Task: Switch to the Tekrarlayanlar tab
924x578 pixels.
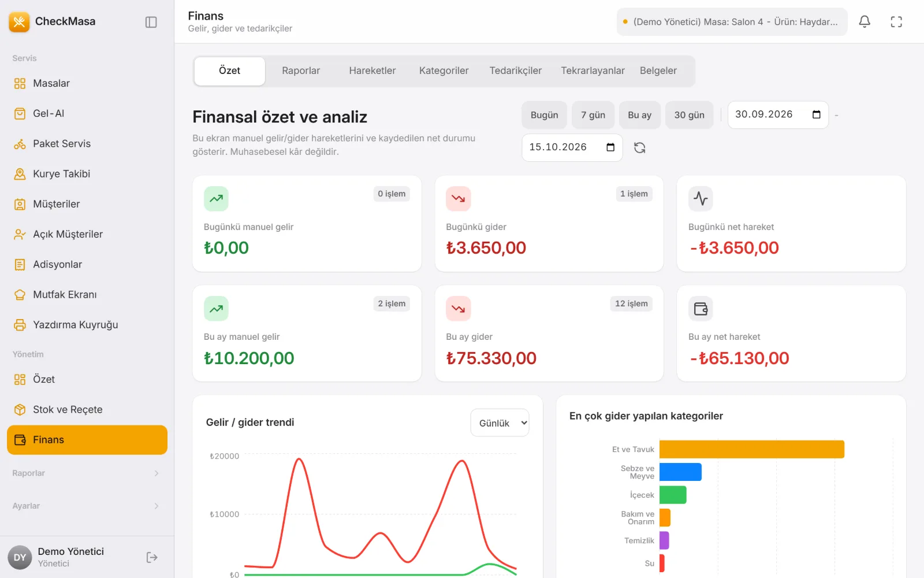Action: (593, 71)
